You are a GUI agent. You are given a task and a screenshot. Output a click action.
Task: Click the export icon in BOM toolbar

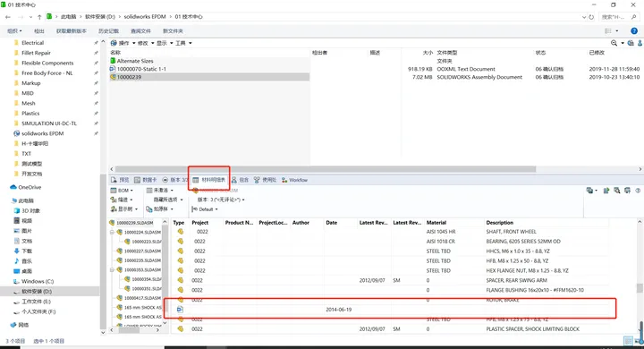[606, 191]
